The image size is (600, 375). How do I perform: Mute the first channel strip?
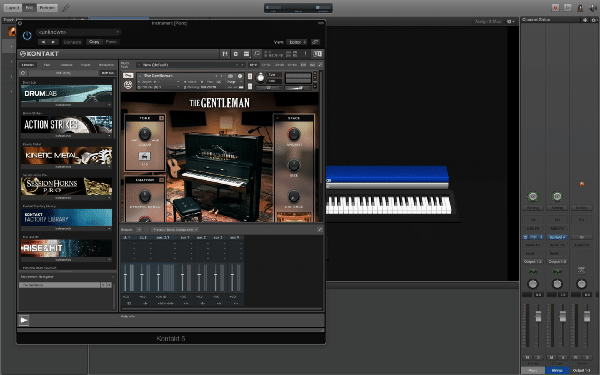(527, 357)
